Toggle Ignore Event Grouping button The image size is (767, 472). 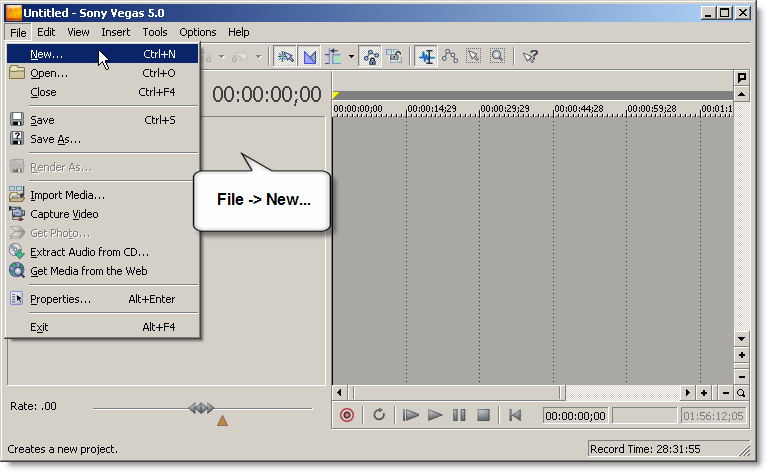394,57
